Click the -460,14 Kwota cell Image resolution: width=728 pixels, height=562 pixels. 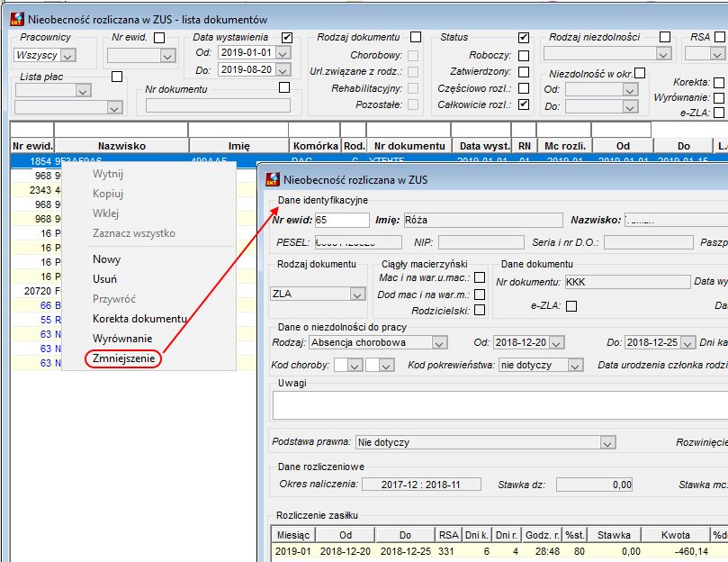point(676,551)
